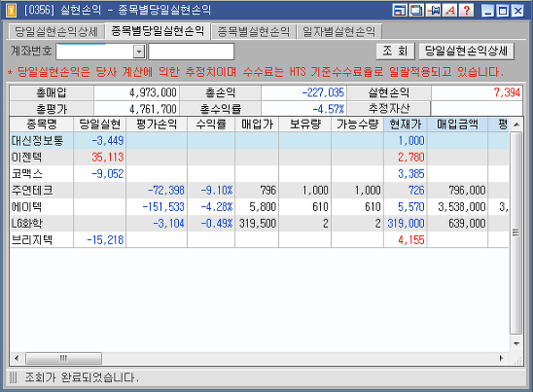
Task: Click the 319,000 current price cell
Action: (x=406, y=224)
